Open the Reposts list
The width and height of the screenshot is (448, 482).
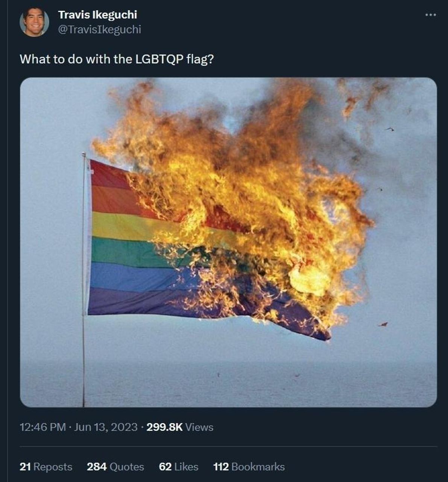tap(46, 467)
